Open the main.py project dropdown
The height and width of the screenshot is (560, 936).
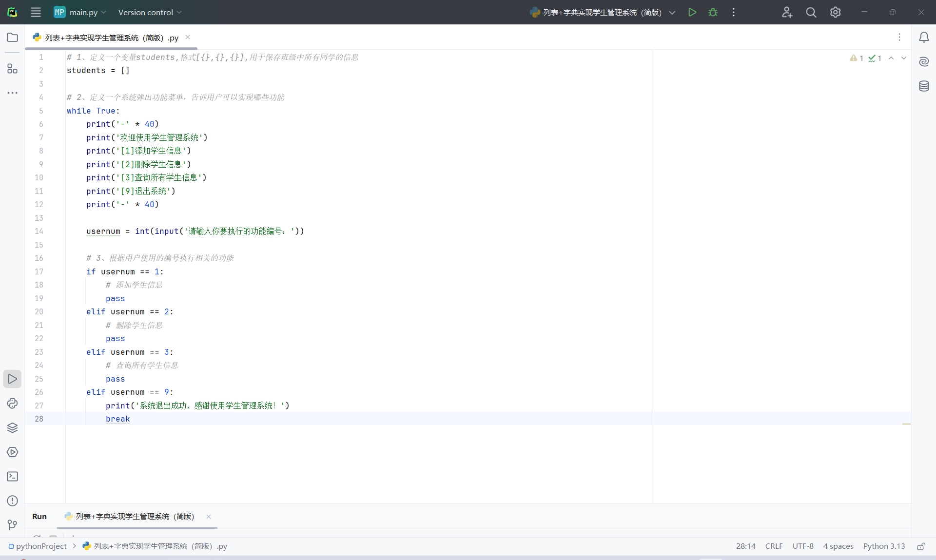pyautogui.click(x=80, y=12)
